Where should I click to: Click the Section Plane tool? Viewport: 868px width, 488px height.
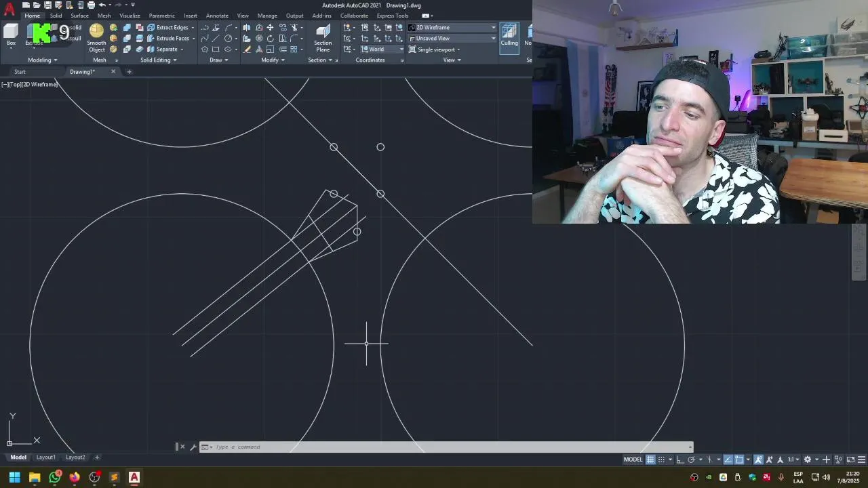[x=323, y=38]
